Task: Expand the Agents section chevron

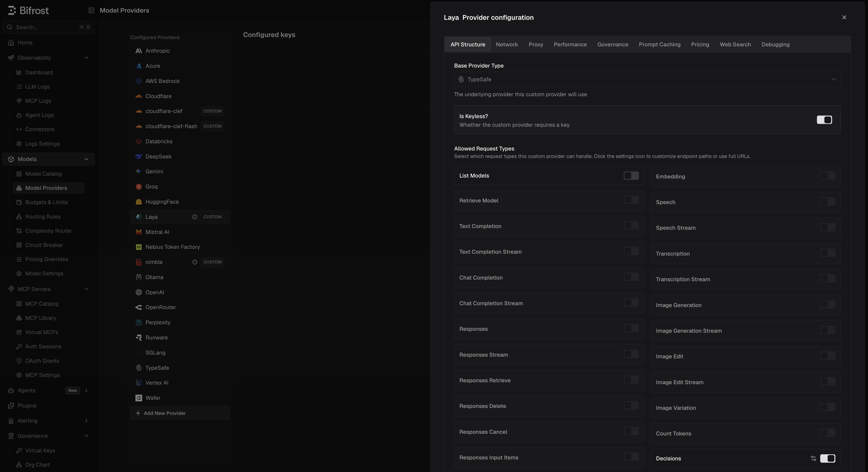Action: click(x=86, y=390)
